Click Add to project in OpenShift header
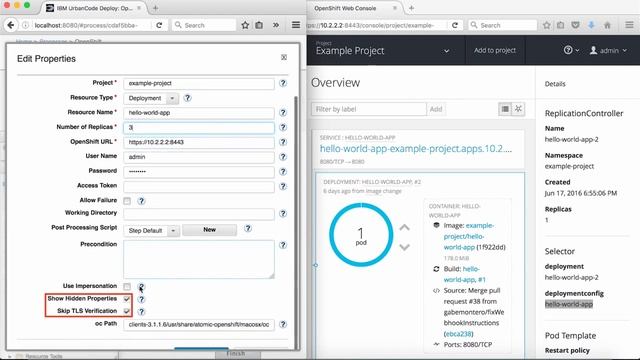The height and width of the screenshot is (360, 640). tap(495, 51)
